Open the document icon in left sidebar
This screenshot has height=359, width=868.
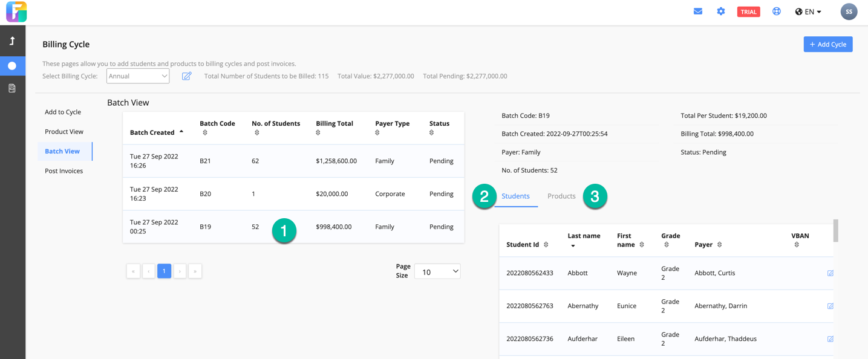12,88
